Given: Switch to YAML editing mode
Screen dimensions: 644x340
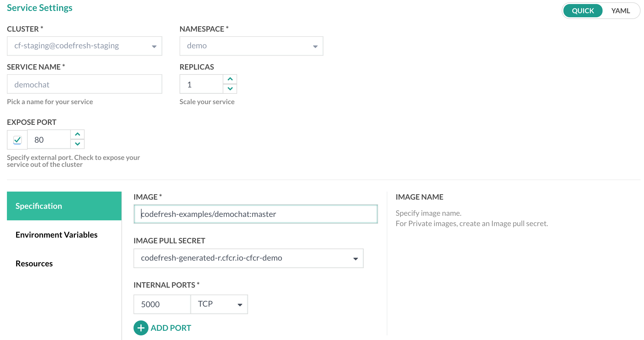Looking at the screenshot, I should pyautogui.click(x=620, y=11).
